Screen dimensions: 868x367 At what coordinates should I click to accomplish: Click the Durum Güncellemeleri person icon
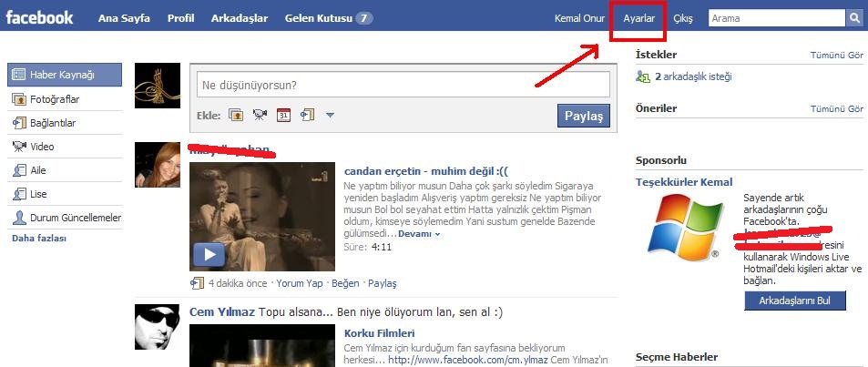[19, 218]
